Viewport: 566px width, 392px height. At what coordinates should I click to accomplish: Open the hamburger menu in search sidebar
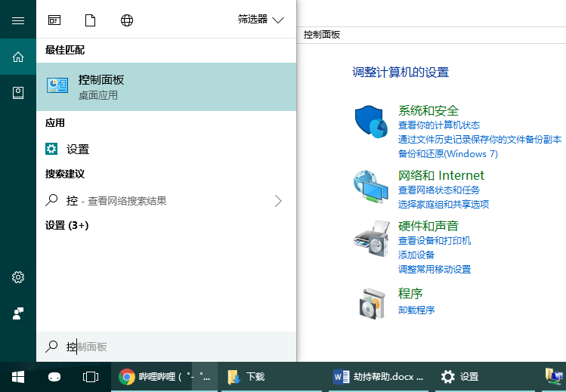[x=18, y=20]
